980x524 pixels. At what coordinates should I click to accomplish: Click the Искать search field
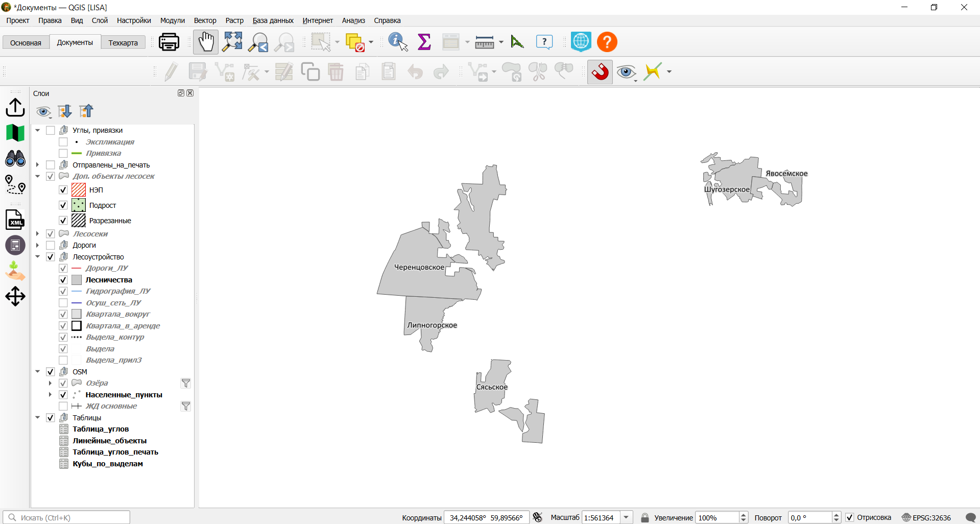click(x=66, y=517)
